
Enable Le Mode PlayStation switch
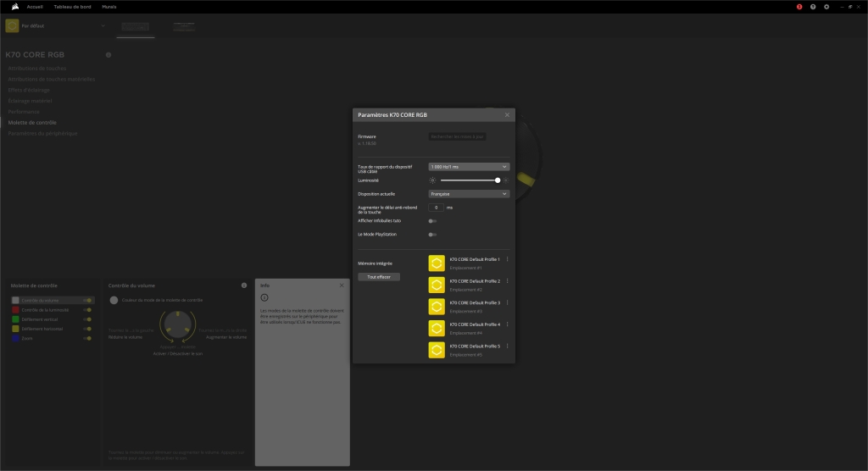(x=432, y=234)
